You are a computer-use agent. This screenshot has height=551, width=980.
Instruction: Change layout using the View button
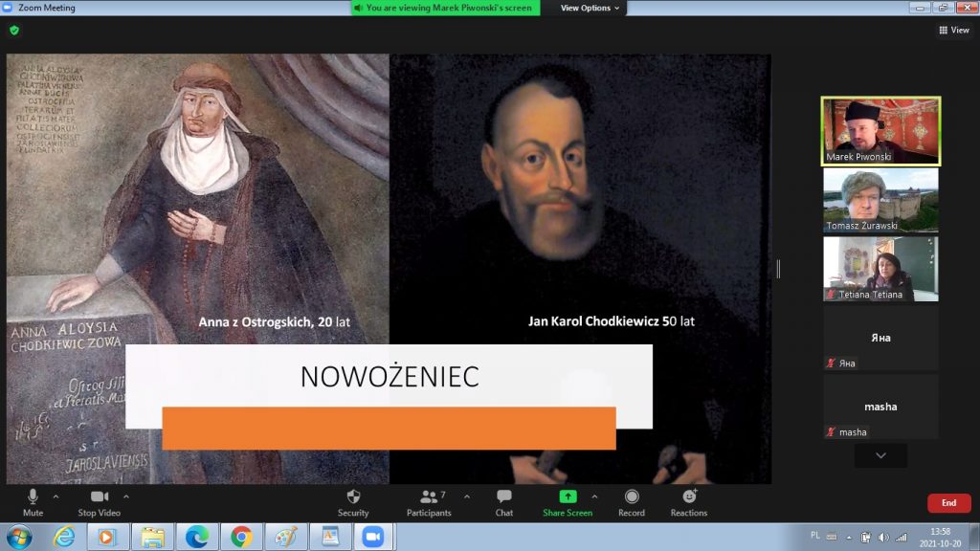(954, 31)
